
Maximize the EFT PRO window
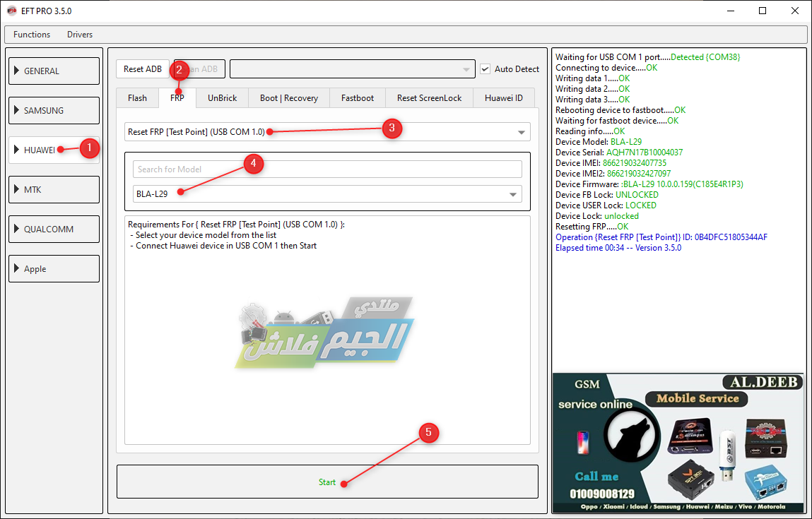point(763,11)
